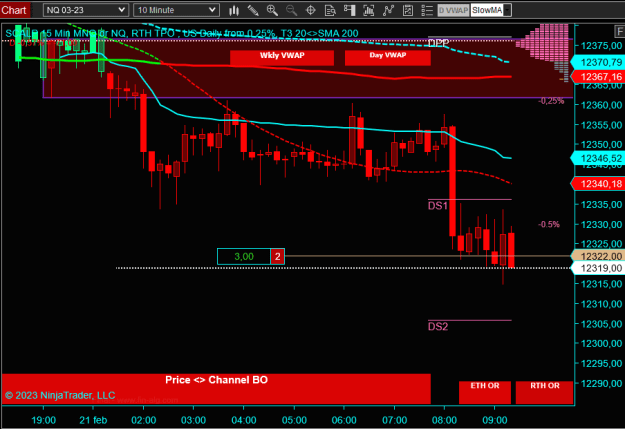Click the DS2 pivot label
625x429 pixels.
(x=438, y=327)
